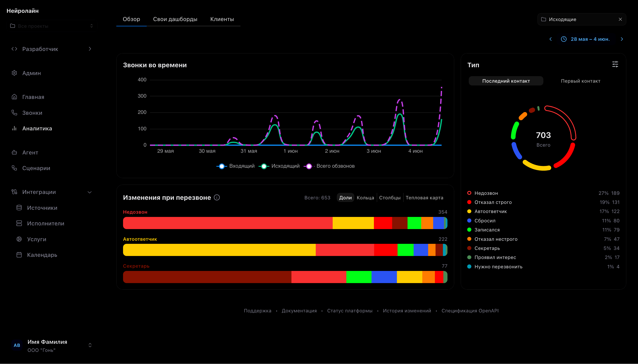The height and width of the screenshot is (364, 638).
Task: Click the folder icon in Исходящие filter
Action: [x=543, y=19]
